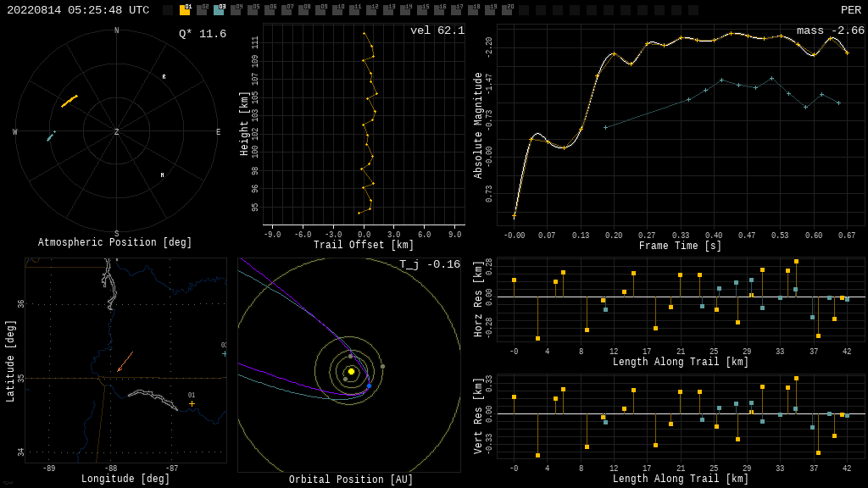Click the E compass label on sky plot

(218, 131)
